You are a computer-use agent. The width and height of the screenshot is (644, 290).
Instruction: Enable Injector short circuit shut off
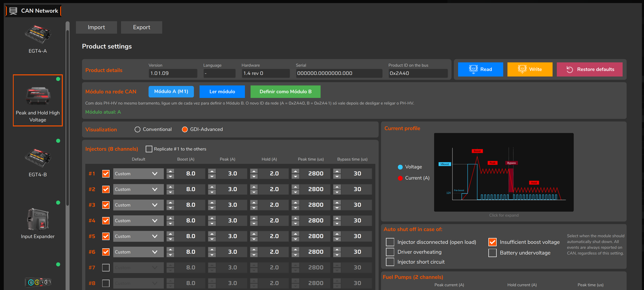(x=390, y=262)
